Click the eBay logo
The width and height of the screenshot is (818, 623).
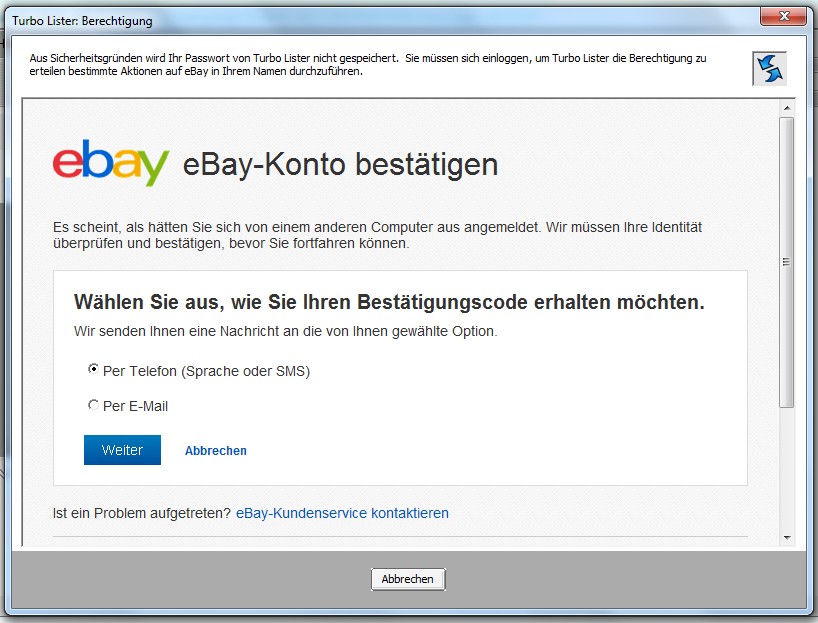click(111, 164)
